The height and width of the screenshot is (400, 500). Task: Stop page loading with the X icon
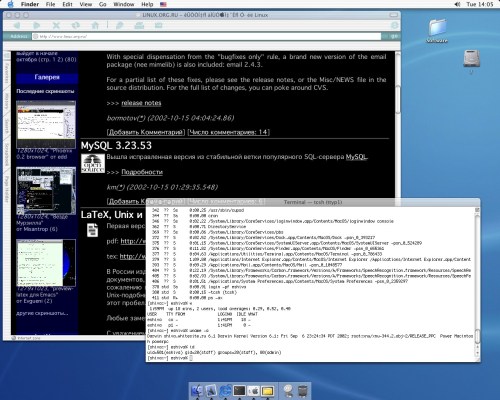(x=56, y=25)
